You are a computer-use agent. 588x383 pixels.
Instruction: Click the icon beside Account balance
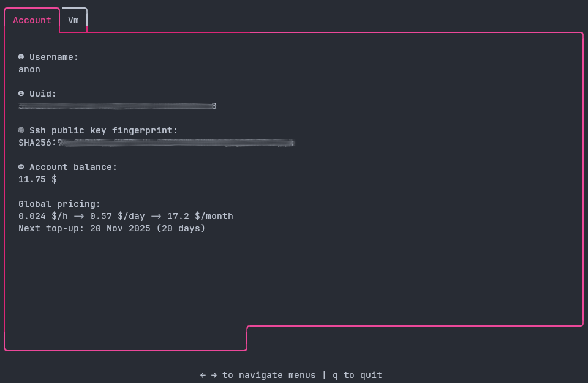click(21, 167)
